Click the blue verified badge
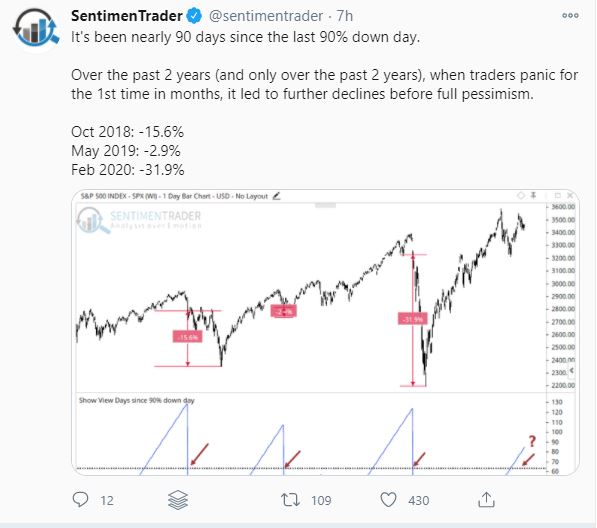 194,16
